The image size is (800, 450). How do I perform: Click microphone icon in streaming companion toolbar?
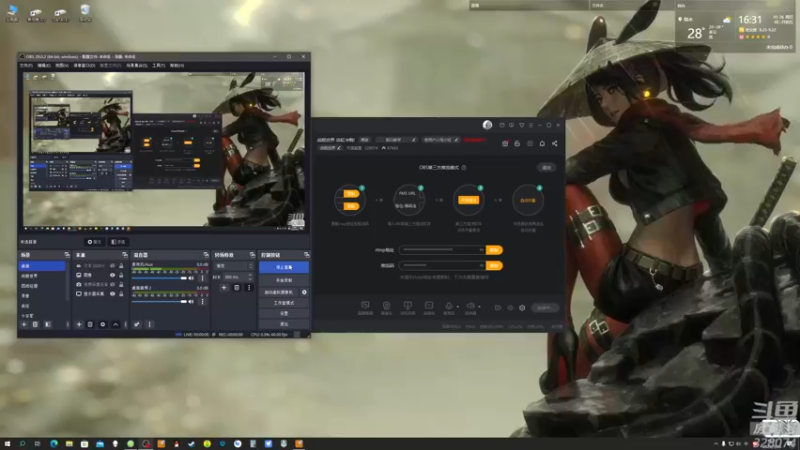tap(448, 306)
